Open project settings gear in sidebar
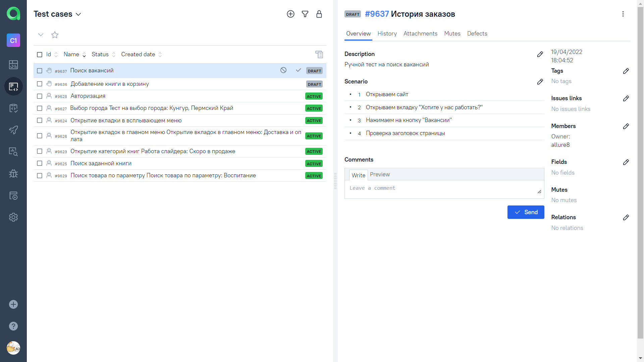 click(13, 217)
